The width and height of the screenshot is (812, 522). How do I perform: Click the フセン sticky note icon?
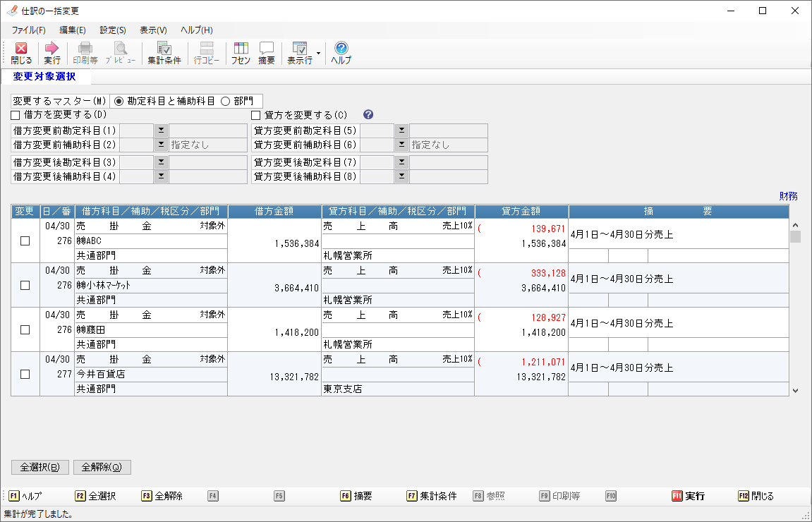click(241, 53)
